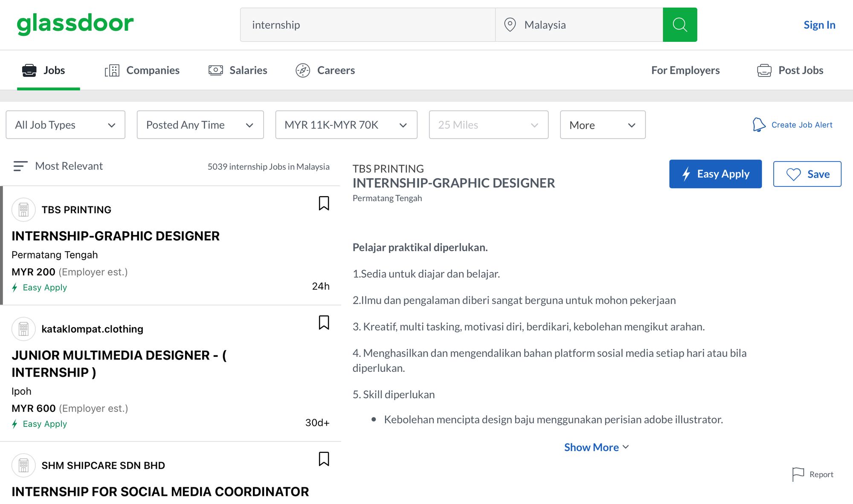Expand the MYR 11K-MYR 70K salary filter
The width and height of the screenshot is (853, 504).
click(346, 125)
